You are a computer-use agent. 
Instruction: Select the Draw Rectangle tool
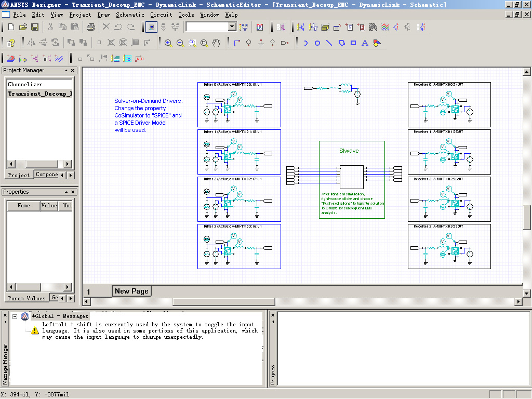click(353, 43)
